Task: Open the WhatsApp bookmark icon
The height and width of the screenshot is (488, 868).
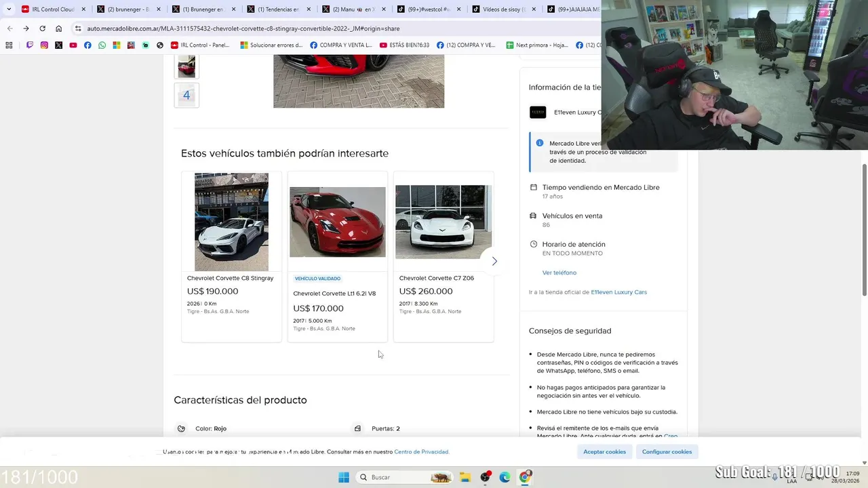Action: coord(102,45)
